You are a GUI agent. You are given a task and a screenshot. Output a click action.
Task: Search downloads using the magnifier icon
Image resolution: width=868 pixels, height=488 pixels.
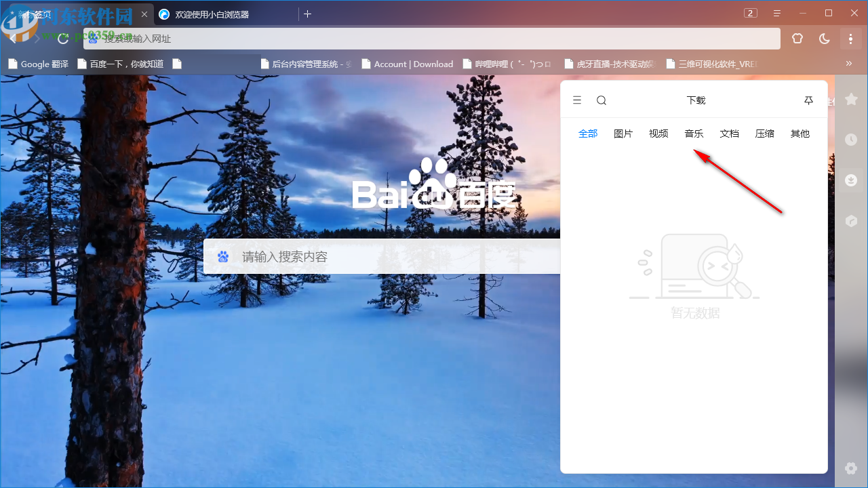click(x=601, y=100)
